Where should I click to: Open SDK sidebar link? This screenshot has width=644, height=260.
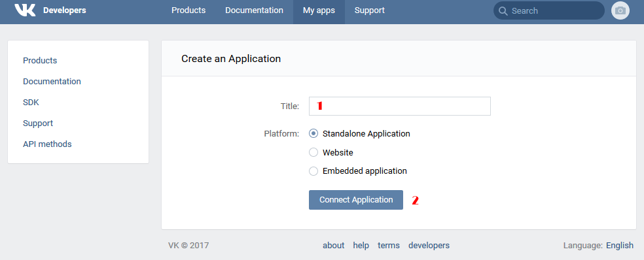pos(31,103)
